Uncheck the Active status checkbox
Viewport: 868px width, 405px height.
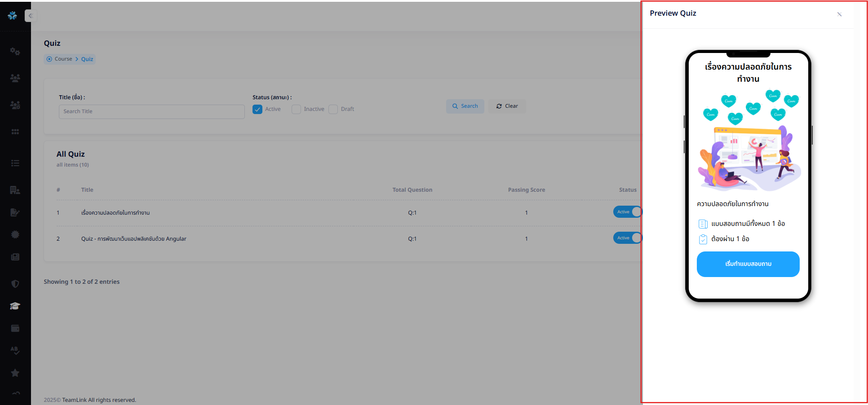(x=257, y=110)
